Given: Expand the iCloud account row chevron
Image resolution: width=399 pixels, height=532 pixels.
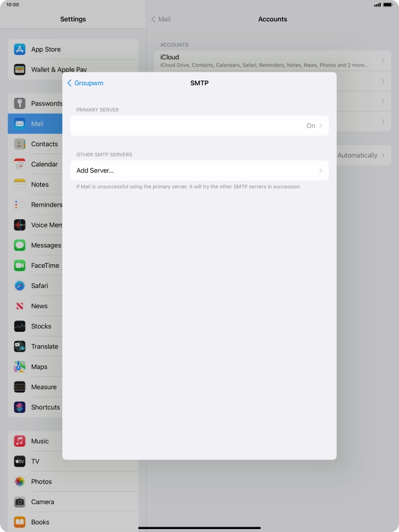Looking at the screenshot, I should [x=383, y=60].
